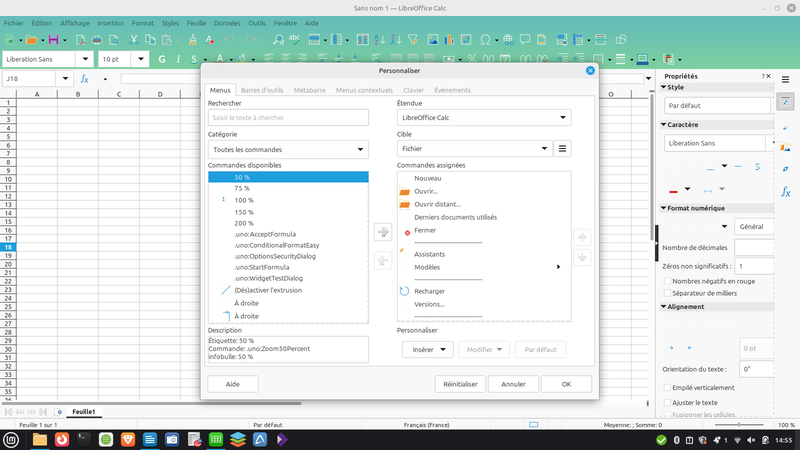Select 75 % in available commands
800x450 pixels.
click(288, 188)
